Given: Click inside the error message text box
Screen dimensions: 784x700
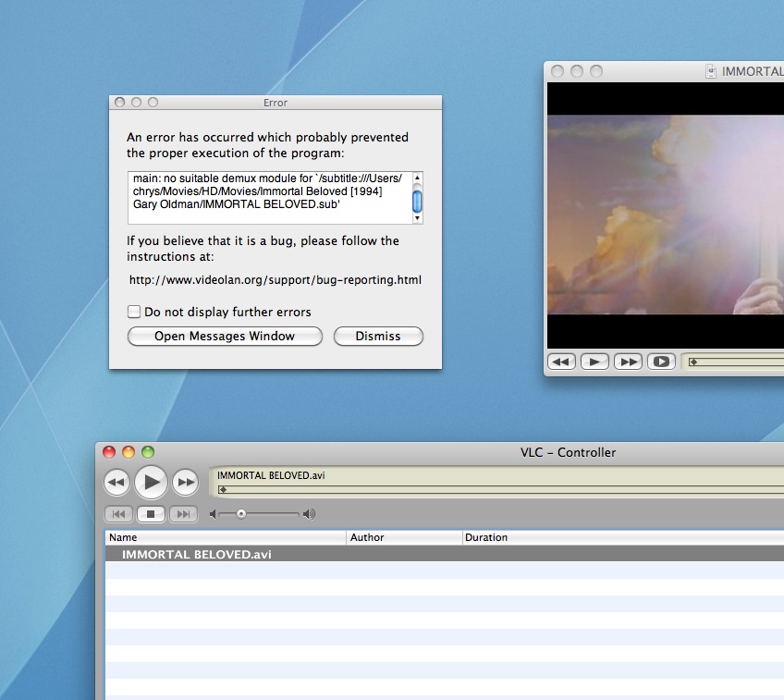Looking at the screenshot, I should (x=270, y=198).
